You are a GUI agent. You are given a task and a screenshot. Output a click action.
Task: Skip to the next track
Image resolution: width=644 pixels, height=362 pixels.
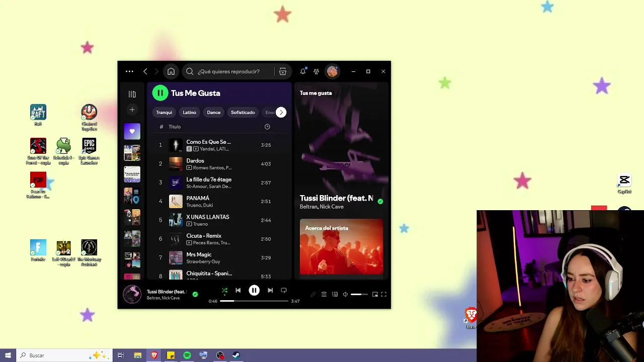pyautogui.click(x=270, y=290)
